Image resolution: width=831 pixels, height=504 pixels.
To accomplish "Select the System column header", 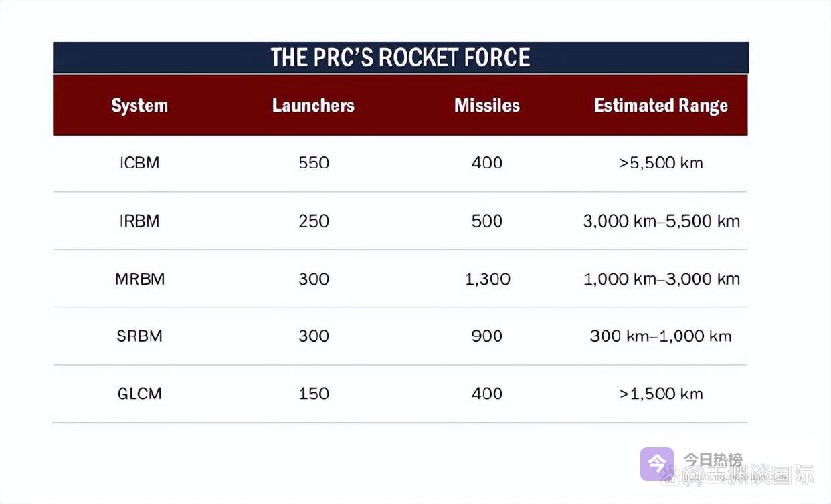I will (139, 106).
